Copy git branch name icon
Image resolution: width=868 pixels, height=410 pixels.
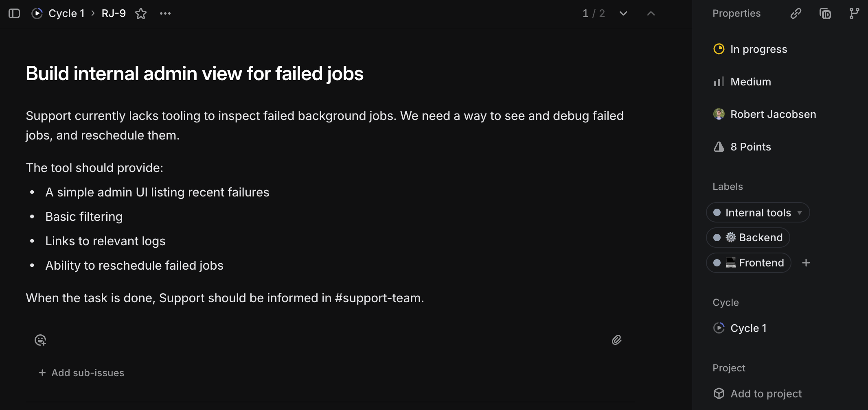(854, 13)
